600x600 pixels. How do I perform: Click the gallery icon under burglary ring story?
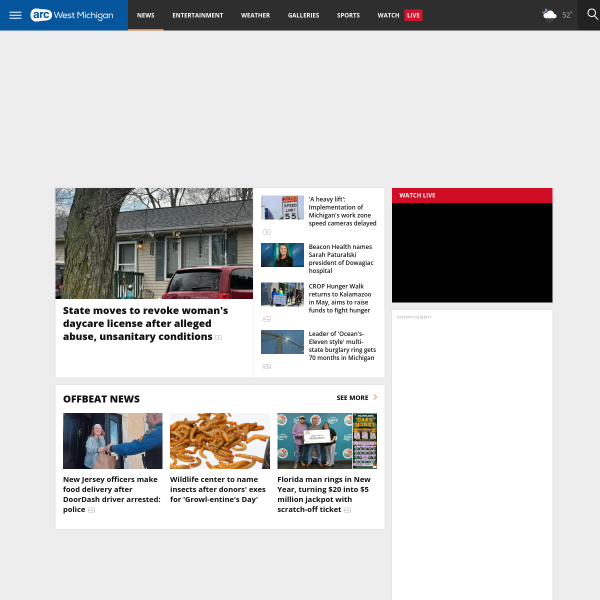click(x=267, y=366)
